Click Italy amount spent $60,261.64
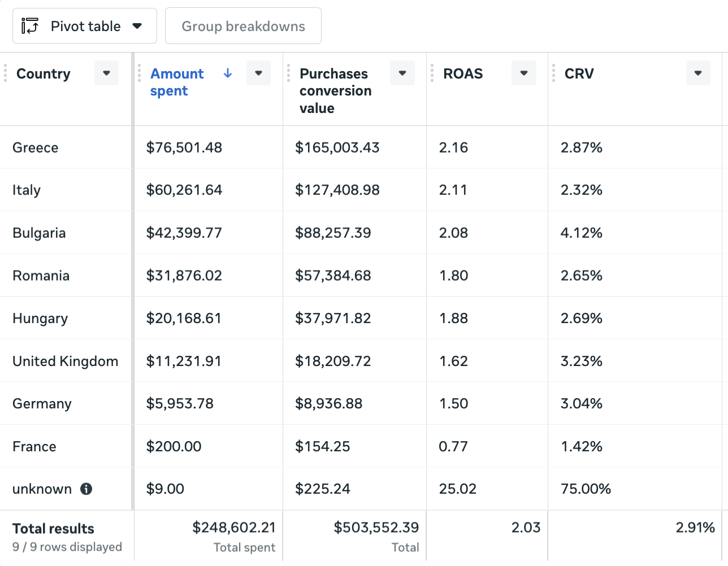The image size is (728, 566). click(184, 190)
